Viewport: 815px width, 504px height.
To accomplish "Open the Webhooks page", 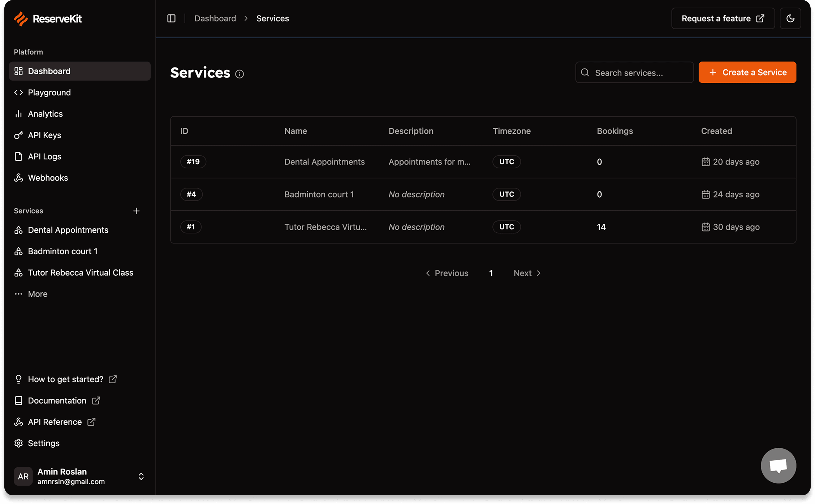I will coord(80,178).
